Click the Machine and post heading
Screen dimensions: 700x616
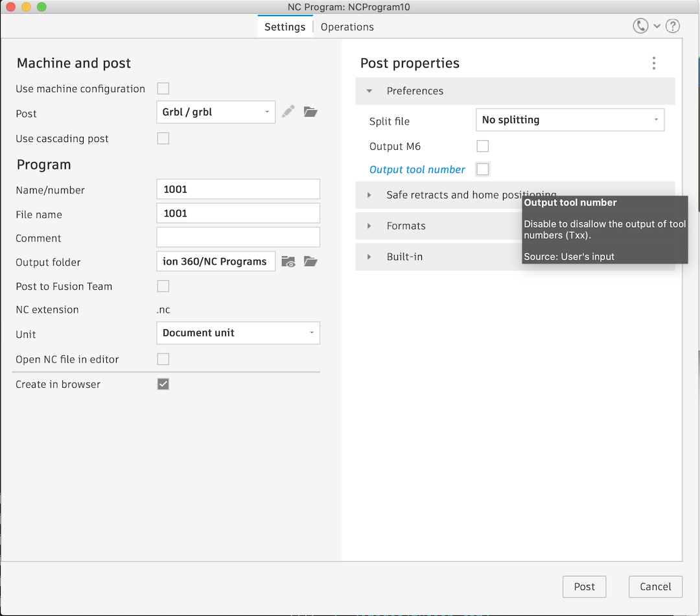coord(74,63)
